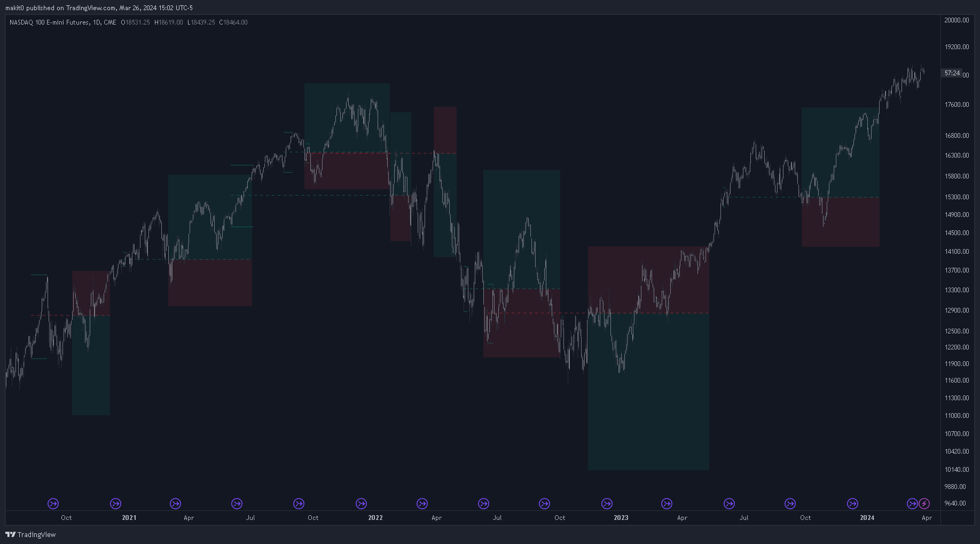Select the large green target zone of the 2023 short position
The image size is (980, 544).
point(648,392)
